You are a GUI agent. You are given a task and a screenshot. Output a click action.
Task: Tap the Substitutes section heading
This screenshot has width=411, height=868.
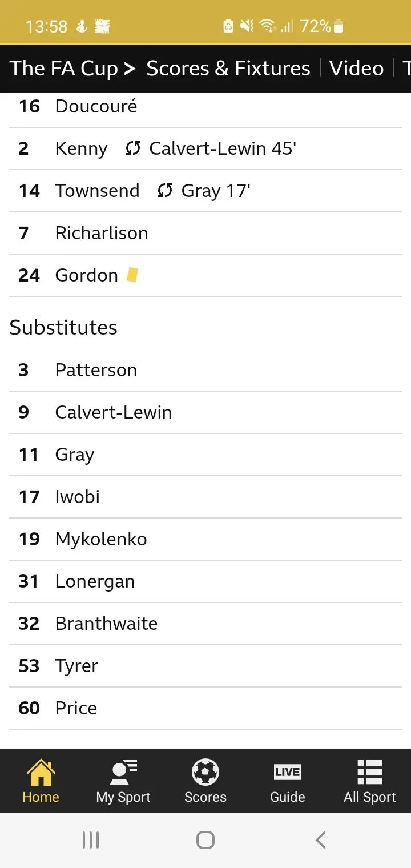[63, 328]
